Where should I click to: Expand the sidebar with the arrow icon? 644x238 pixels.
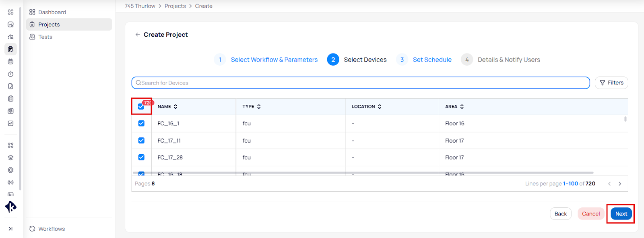[10, 229]
